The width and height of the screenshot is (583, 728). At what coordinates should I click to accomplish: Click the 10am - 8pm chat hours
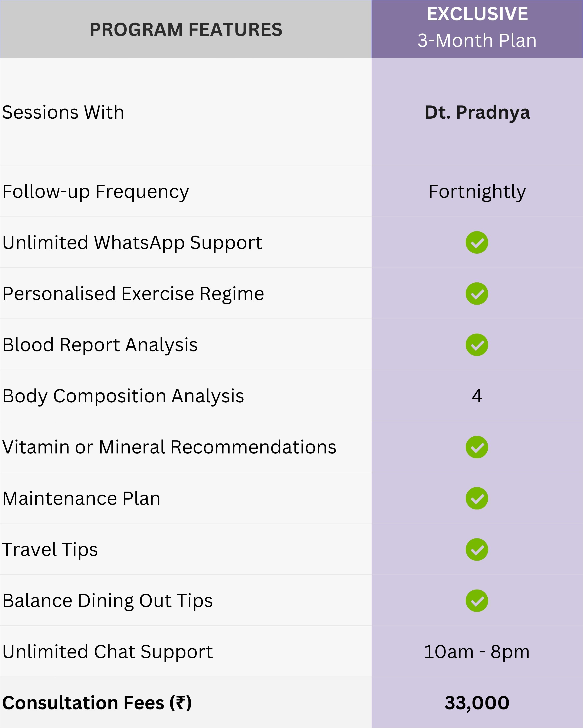tap(477, 652)
